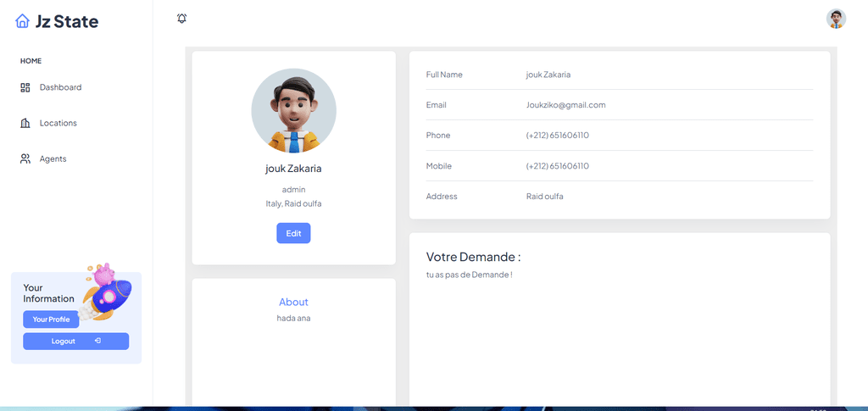Click the Jz State brand title
Screen dimensions: 868x411
(x=66, y=21)
